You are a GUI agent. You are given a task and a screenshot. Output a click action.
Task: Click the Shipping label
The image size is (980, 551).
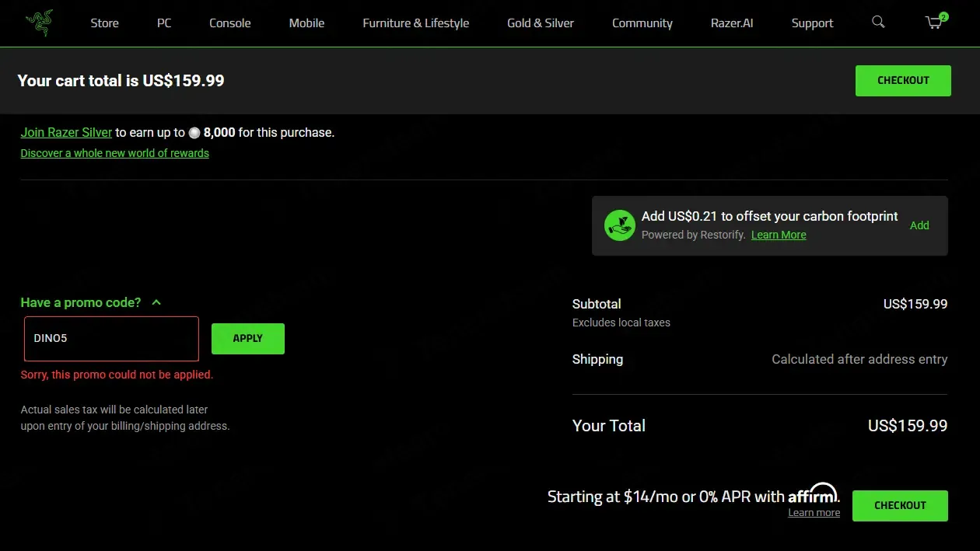coord(597,359)
